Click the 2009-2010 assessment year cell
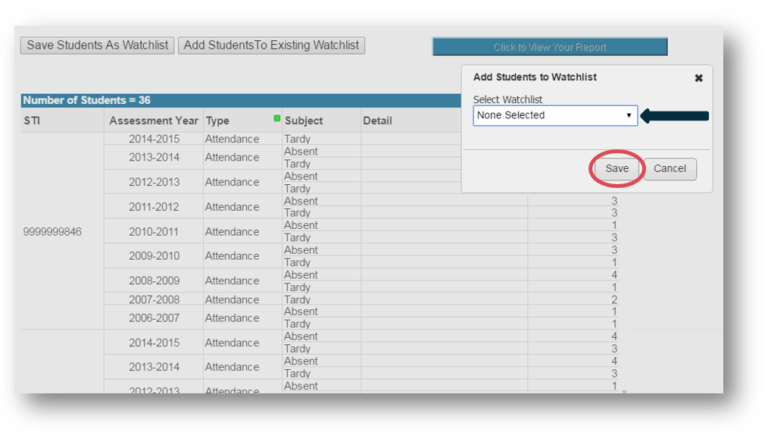 pos(154,256)
